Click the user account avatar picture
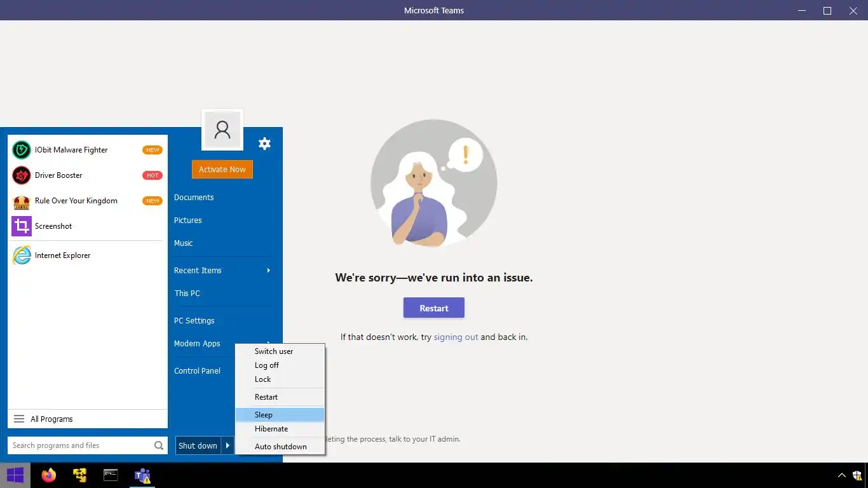The width and height of the screenshot is (868, 488). tap(222, 130)
